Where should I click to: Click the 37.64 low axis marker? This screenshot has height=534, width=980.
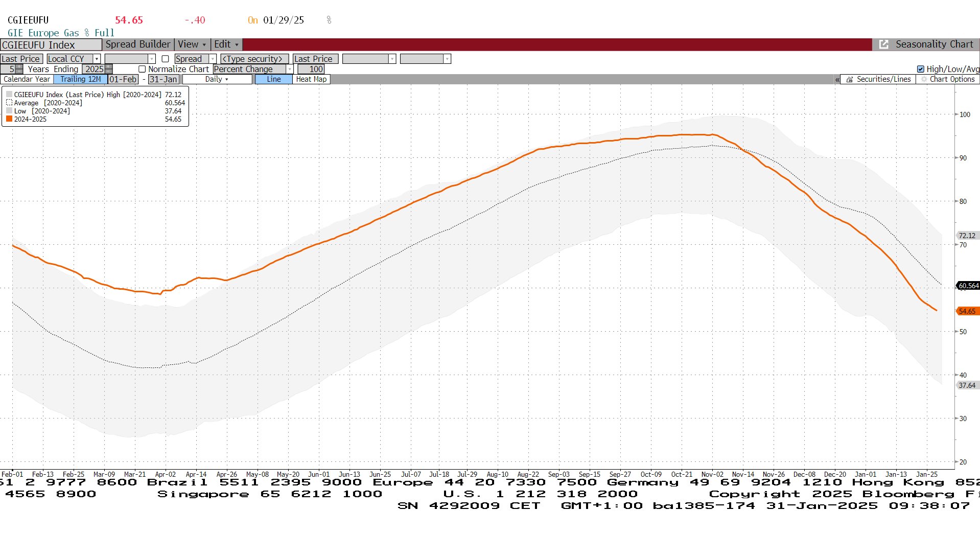click(x=967, y=385)
